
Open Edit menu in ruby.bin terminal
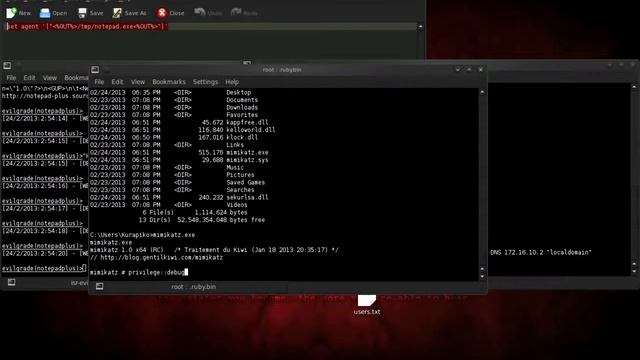point(117,82)
